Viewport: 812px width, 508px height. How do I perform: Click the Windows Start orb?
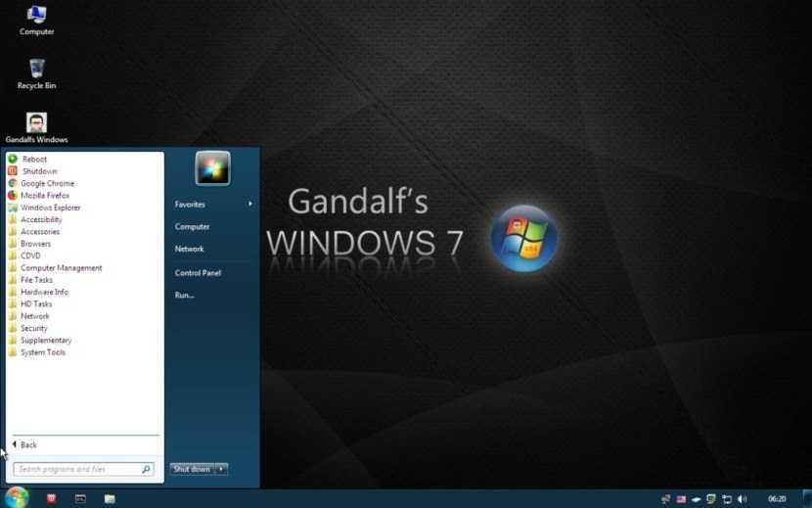click(17, 497)
